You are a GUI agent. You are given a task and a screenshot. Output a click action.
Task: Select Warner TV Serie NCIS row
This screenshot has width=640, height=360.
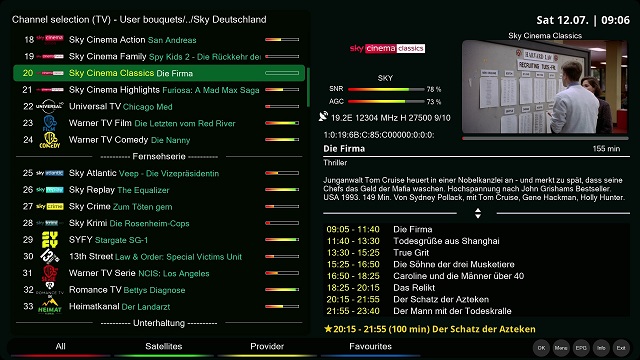click(159, 273)
